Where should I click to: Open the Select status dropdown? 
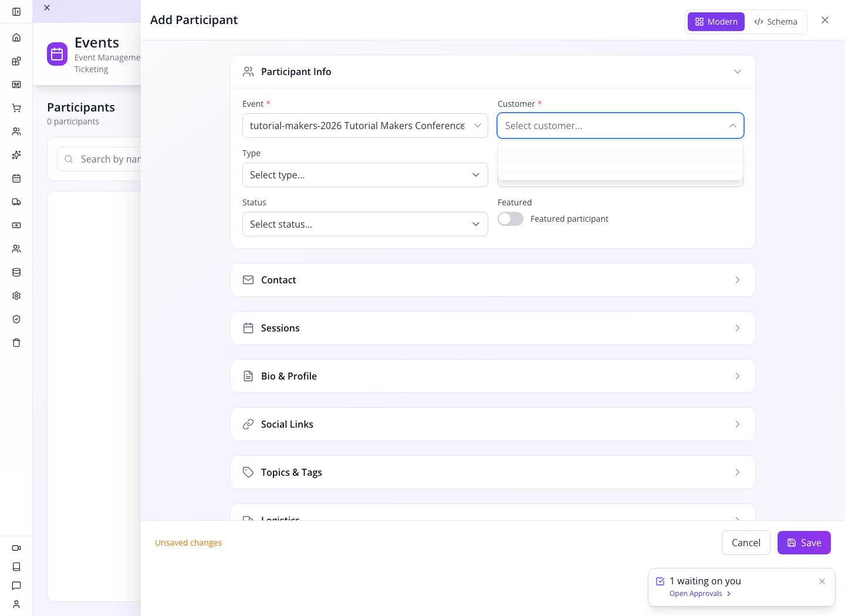(x=365, y=224)
